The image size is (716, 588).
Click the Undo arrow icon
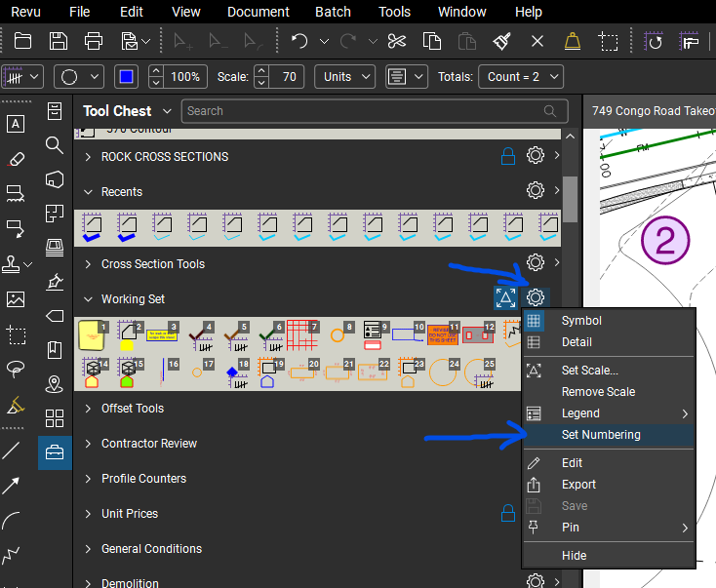pos(299,41)
